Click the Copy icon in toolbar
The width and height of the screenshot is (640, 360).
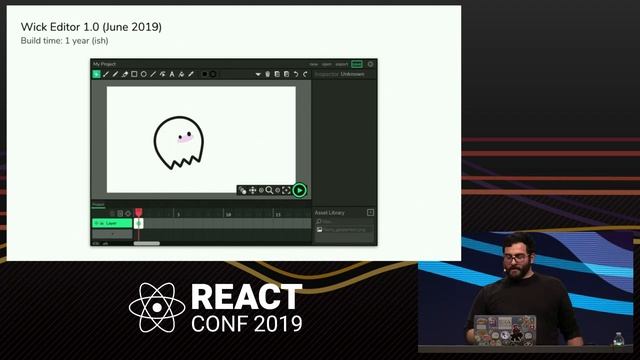point(277,74)
